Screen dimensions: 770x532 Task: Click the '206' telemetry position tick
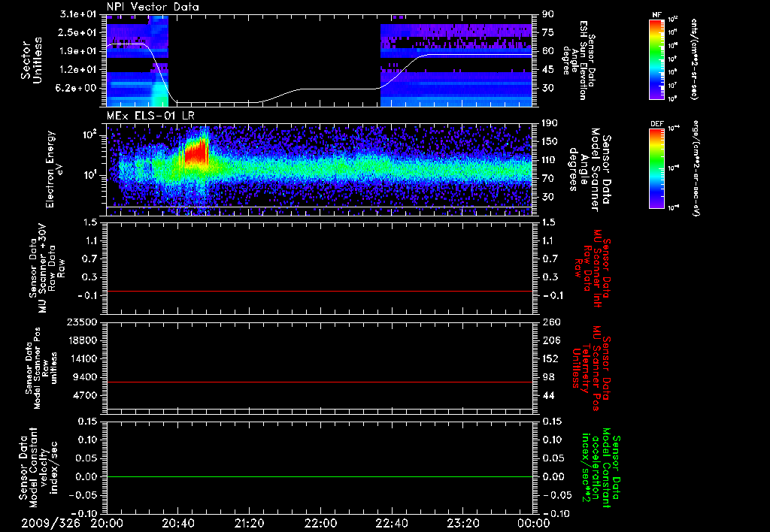click(x=550, y=340)
